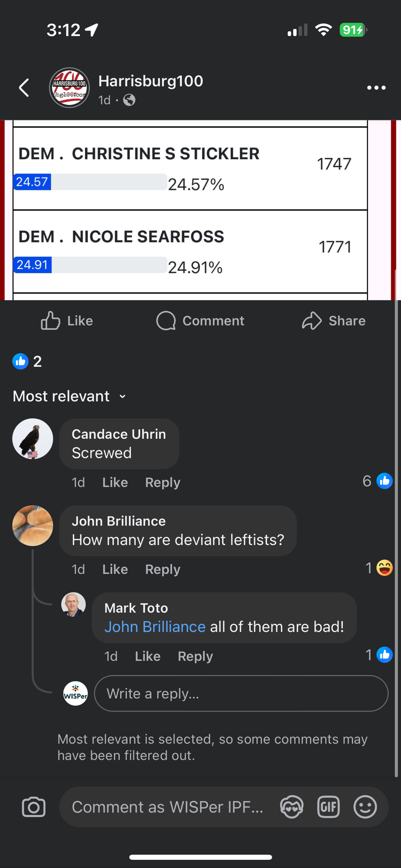
Task: Like Candace Uhrin's comment
Action: [x=115, y=482]
